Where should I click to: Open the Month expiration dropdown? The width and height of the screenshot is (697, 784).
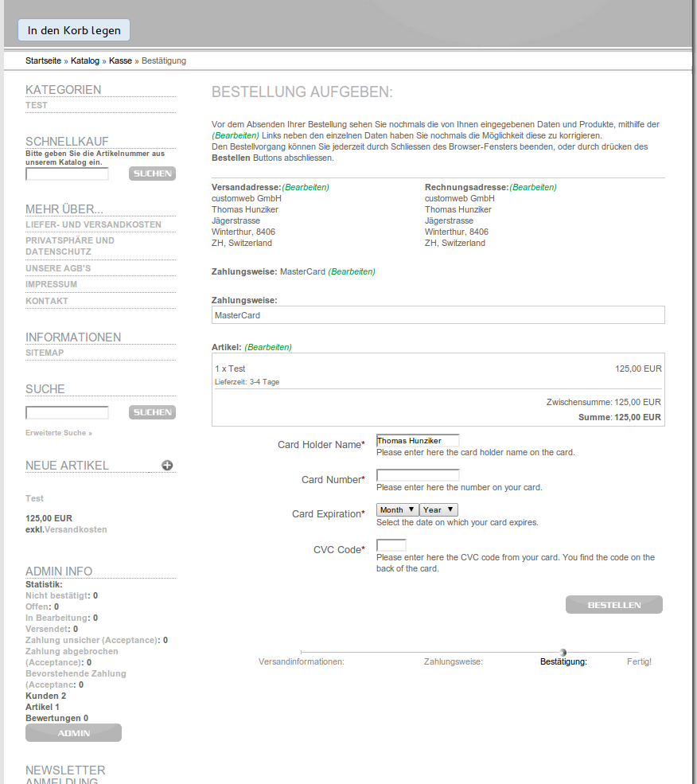(x=396, y=509)
